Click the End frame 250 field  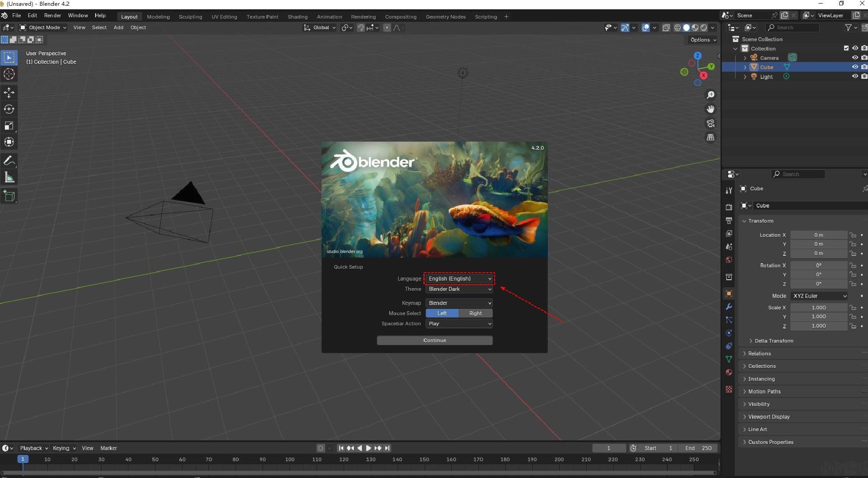pos(698,448)
